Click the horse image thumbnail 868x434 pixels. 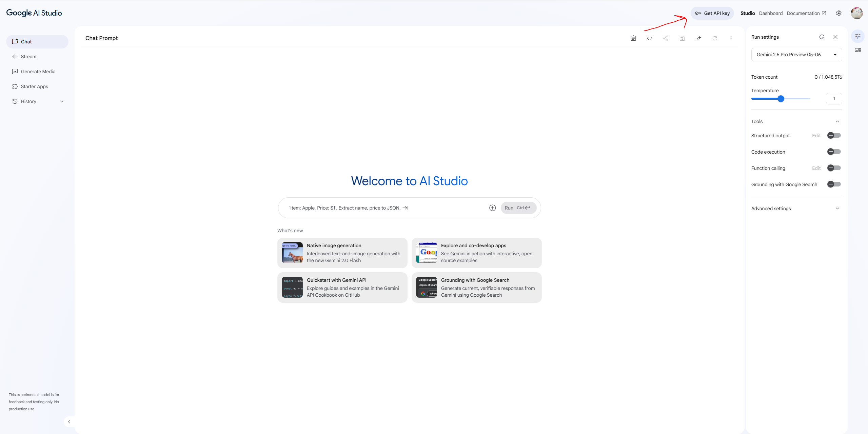292,253
